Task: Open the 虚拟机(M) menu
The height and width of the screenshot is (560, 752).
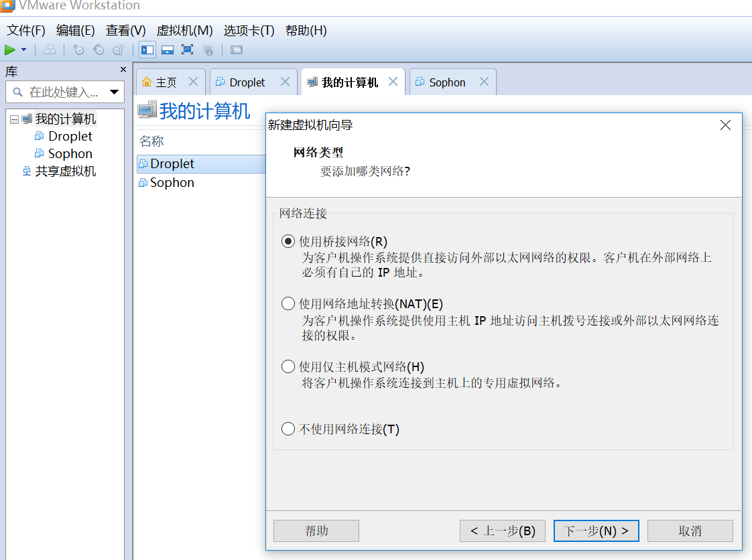Action: point(184,31)
